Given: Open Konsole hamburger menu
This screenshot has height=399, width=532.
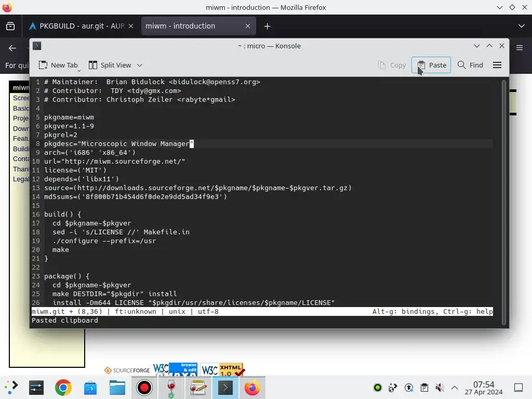Looking at the screenshot, I should point(497,65).
